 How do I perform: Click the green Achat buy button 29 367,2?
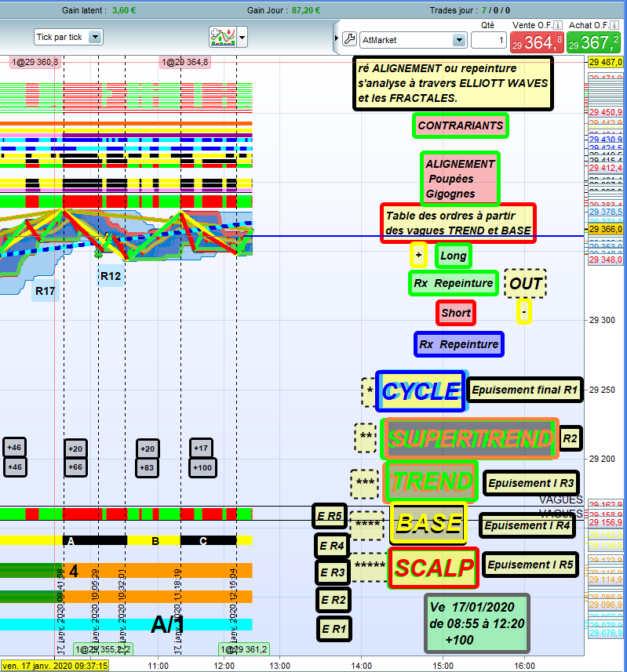point(593,42)
